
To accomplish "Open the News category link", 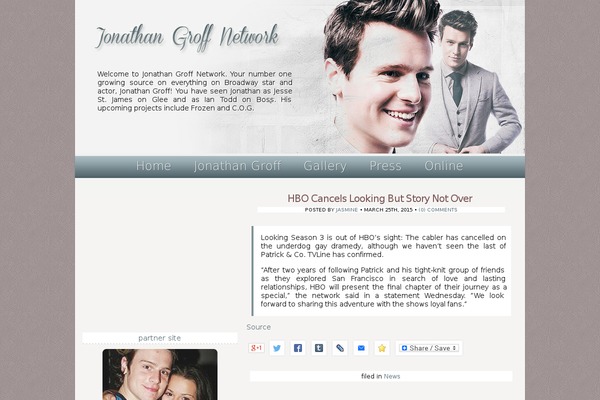I will 392,376.
